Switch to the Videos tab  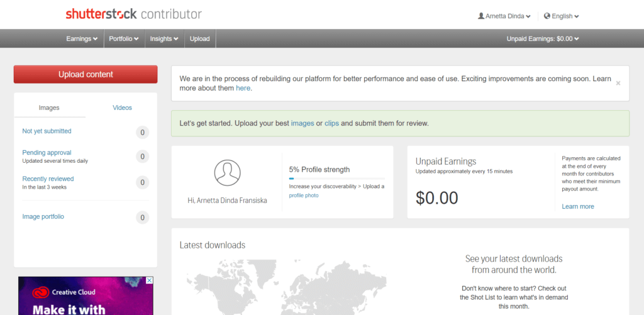coord(122,108)
